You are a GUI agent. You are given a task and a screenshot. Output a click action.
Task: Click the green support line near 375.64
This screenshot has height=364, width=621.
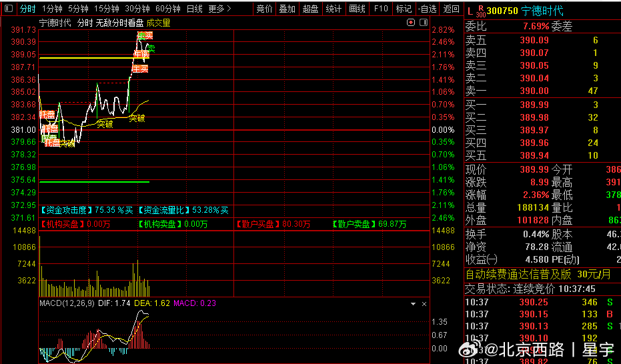pos(94,181)
